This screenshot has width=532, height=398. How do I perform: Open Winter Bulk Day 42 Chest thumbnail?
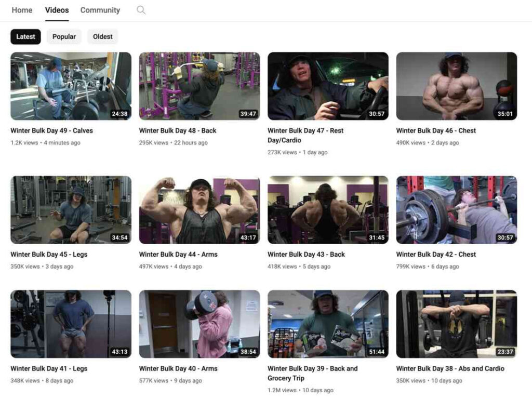point(457,210)
